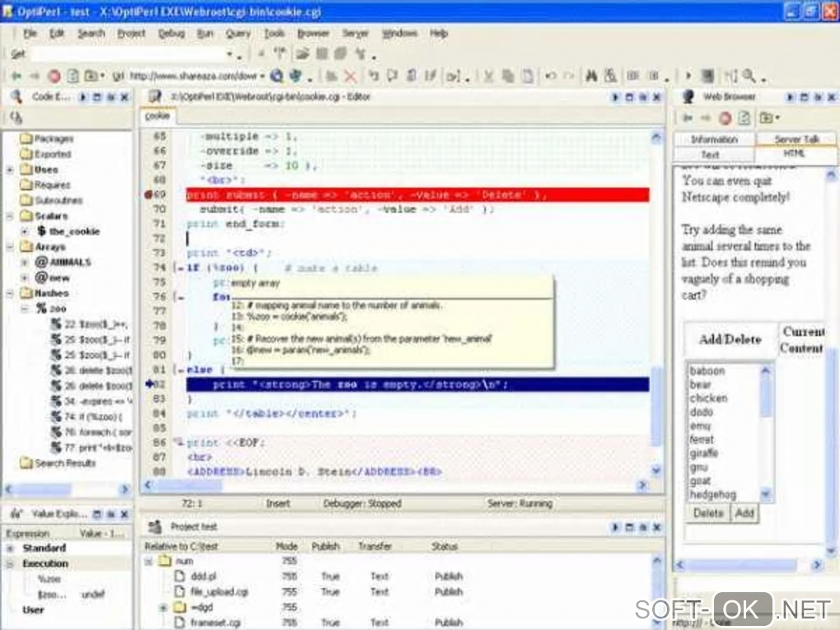Click the Set input field
The height and width of the screenshot is (630, 840).
coord(128,54)
